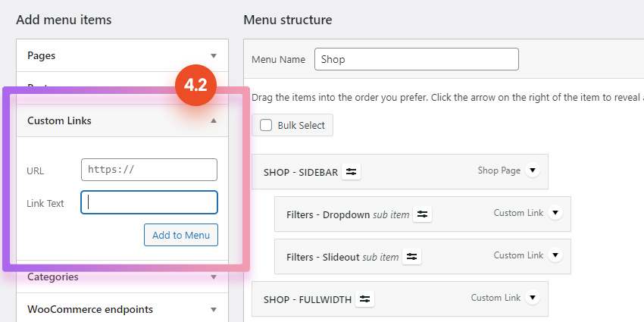Expand the WooCommerce endpoints panel arrow
This screenshot has height=322, width=644.
[213, 309]
